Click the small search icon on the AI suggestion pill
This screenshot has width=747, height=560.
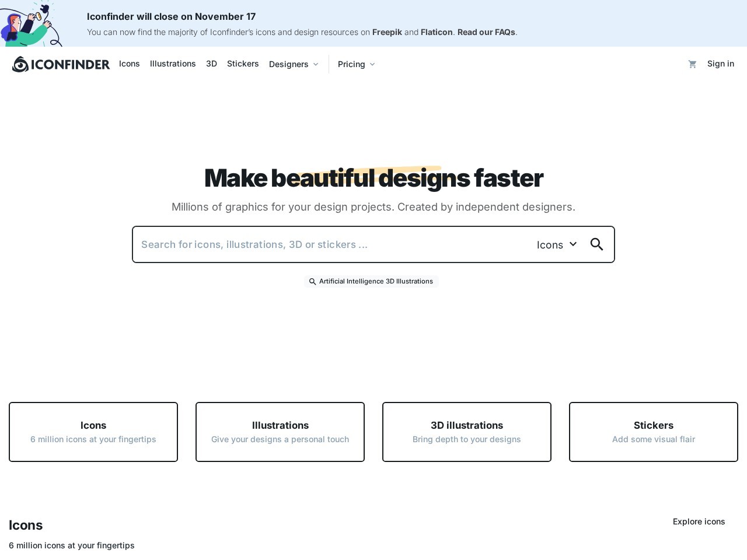point(313,281)
